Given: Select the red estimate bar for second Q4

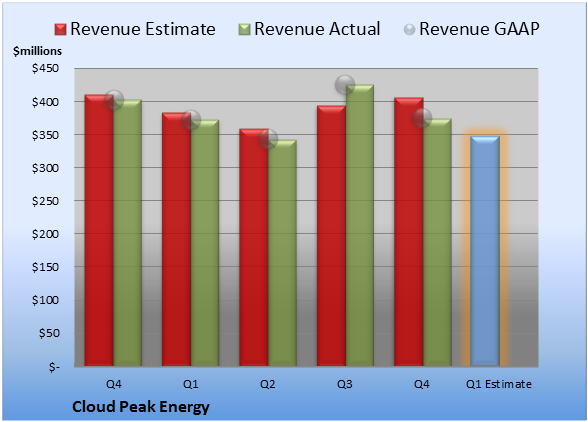Looking at the screenshot, I should tap(408, 231).
